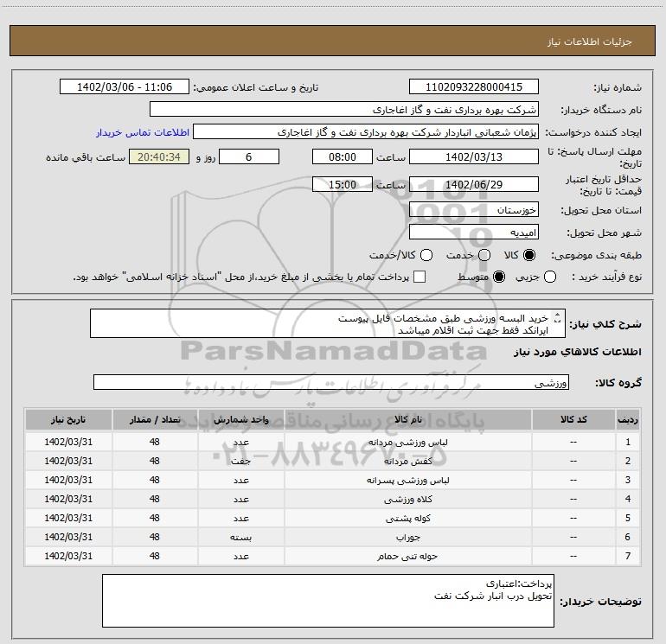Select the row کفش مردانه
This screenshot has height=644, width=666.
click(333, 461)
